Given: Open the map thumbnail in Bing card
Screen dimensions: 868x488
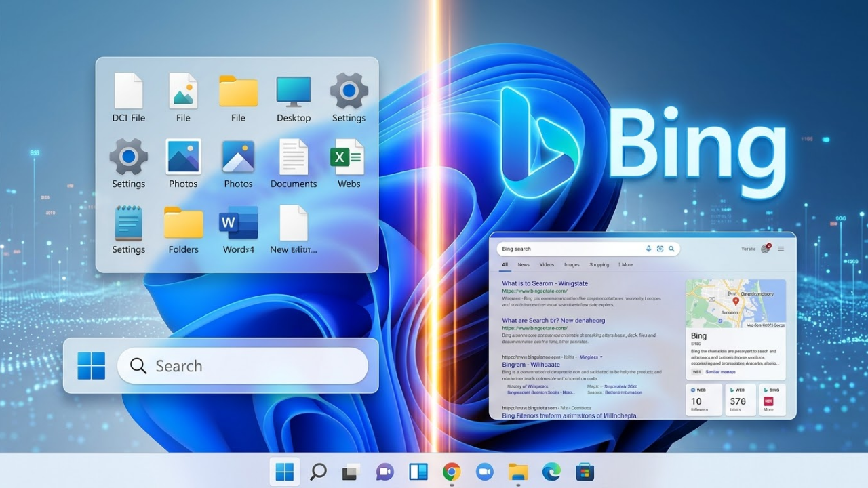Looking at the screenshot, I should (736, 304).
